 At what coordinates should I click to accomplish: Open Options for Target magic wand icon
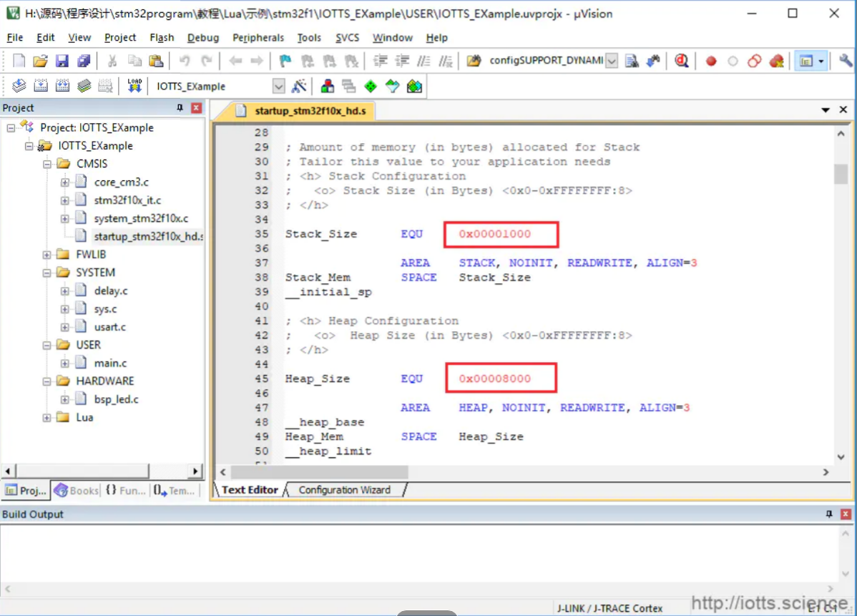coord(299,87)
